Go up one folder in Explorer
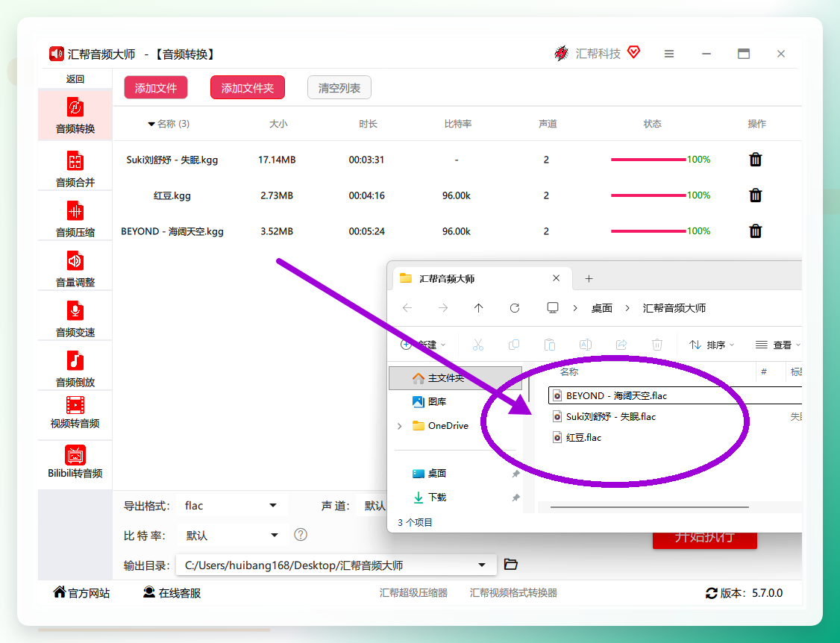This screenshot has height=643, width=840. pyautogui.click(x=478, y=307)
